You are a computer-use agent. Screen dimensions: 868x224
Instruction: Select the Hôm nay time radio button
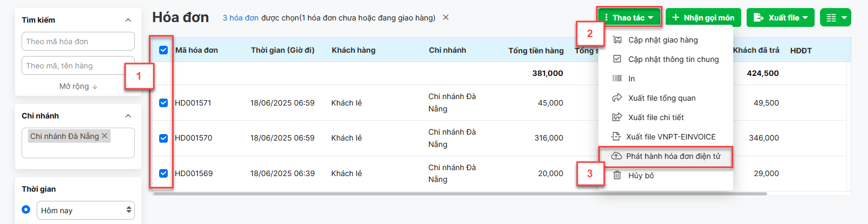26,209
